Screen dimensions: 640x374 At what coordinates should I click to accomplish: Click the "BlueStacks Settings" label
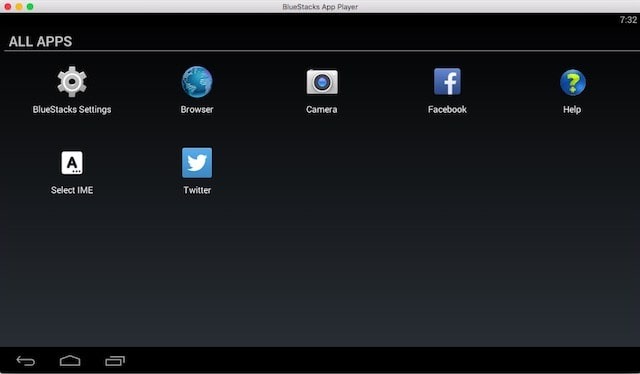click(x=72, y=109)
